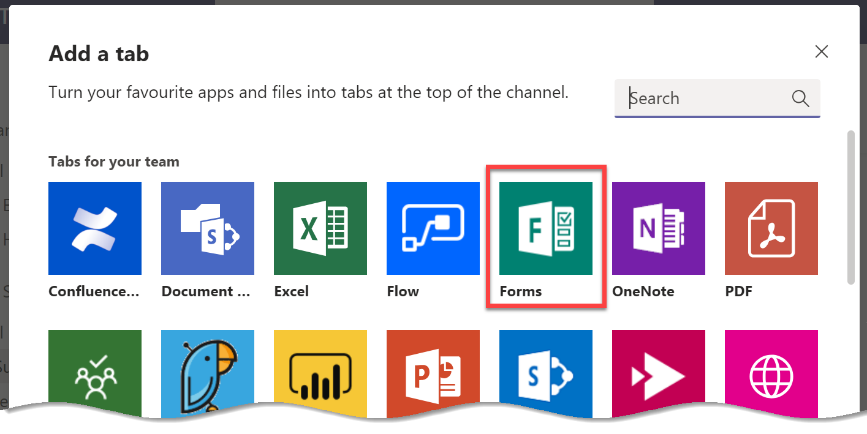
Task: Add an Excel tab
Action: tap(320, 228)
